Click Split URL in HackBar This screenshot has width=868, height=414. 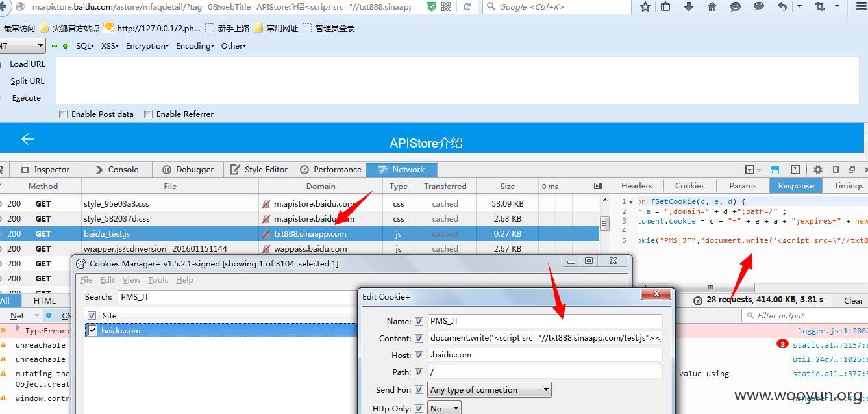[x=27, y=81]
